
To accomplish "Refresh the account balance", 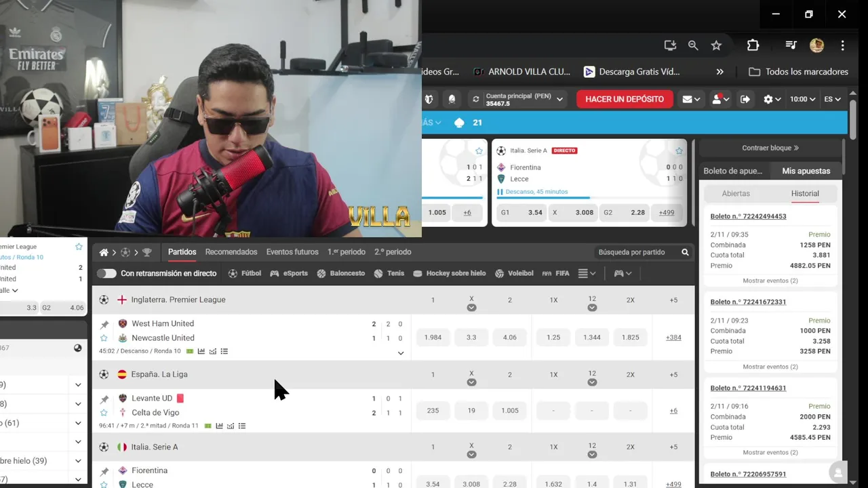I will point(476,100).
